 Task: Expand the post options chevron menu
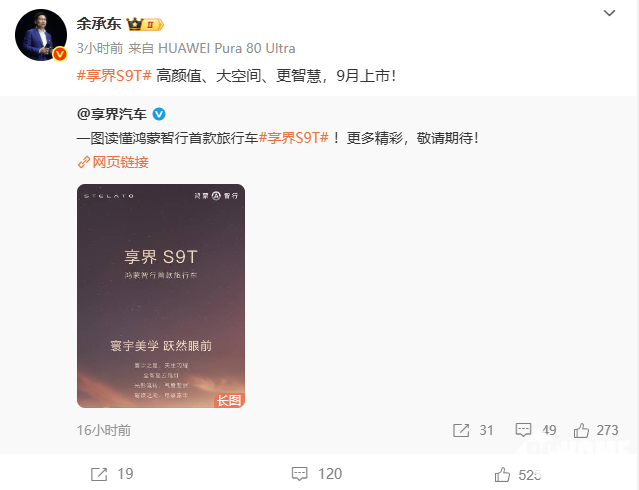pos(609,13)
